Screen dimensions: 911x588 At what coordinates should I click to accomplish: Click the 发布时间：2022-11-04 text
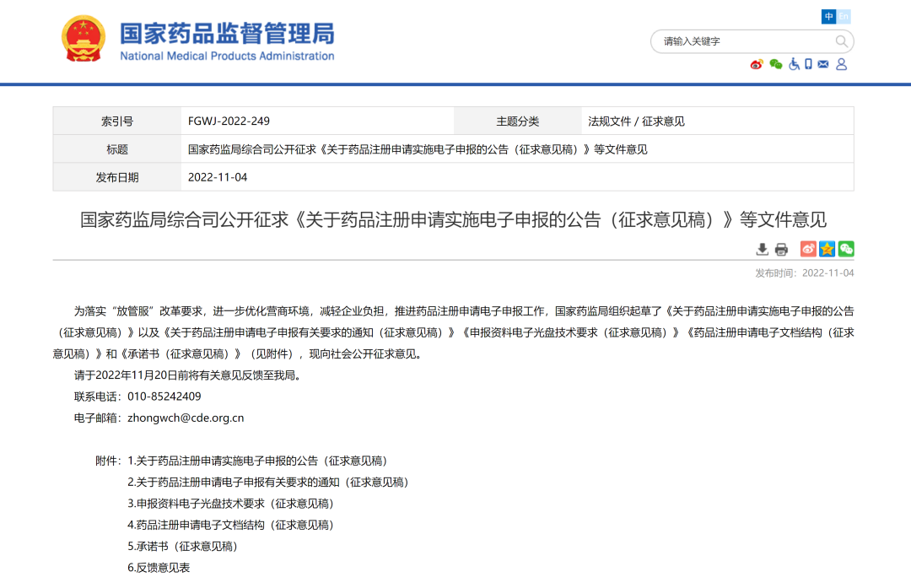click(x=805, y=273)
